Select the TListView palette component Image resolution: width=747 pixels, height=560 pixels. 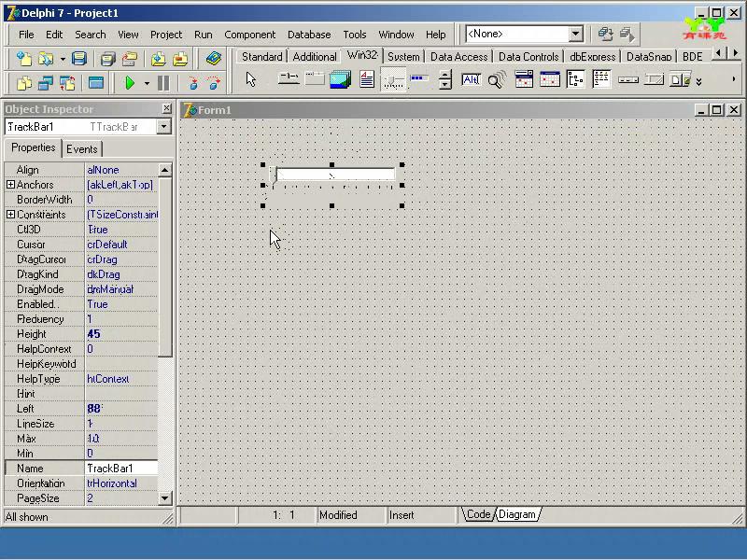tap(601, 79)
